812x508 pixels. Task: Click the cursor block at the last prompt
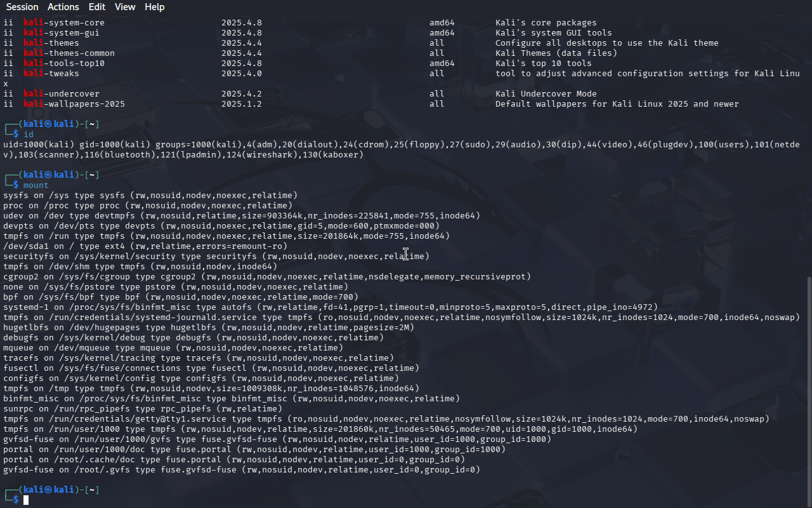pyautogui.click(x=26, y=500)
